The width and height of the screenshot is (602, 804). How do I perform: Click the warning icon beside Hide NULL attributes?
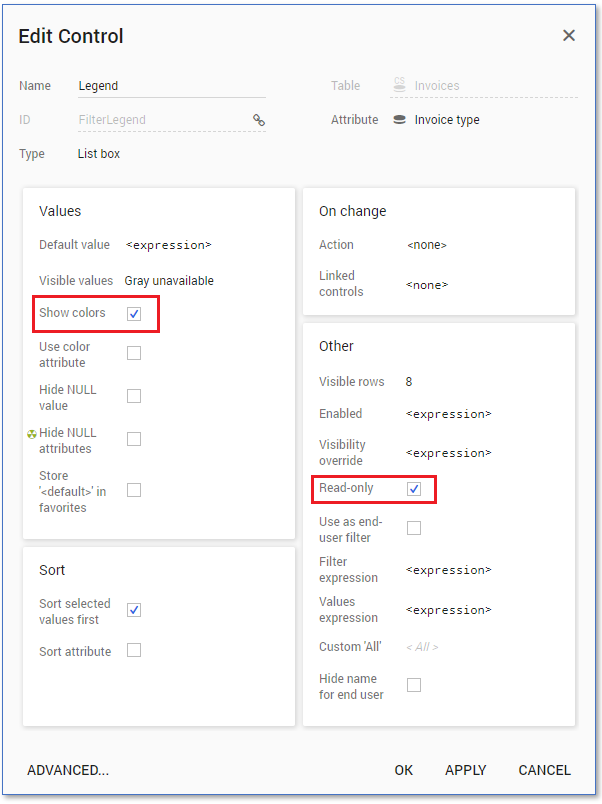[x=32, y=434]
